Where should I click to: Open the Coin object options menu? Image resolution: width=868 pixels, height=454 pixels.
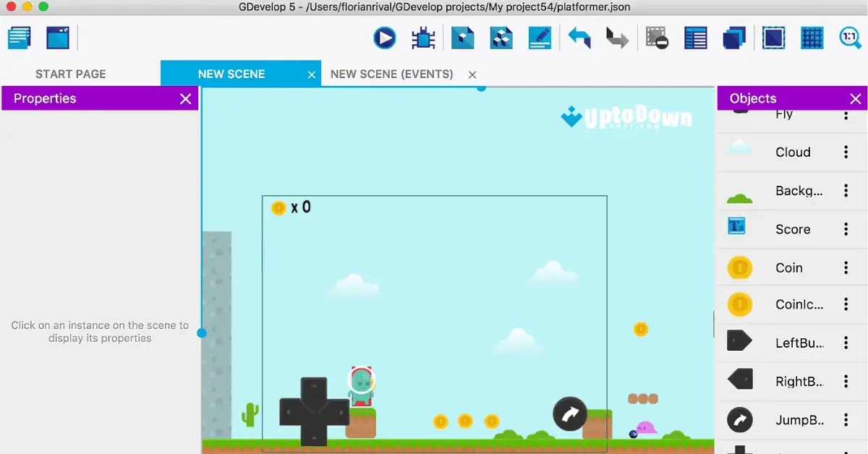[x=845, y=267]
